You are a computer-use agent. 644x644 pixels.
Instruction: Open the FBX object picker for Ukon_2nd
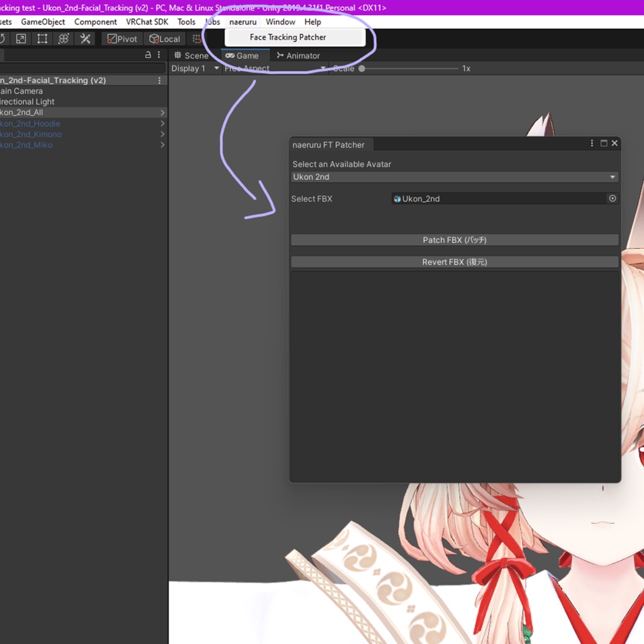(x=613, y=198)
